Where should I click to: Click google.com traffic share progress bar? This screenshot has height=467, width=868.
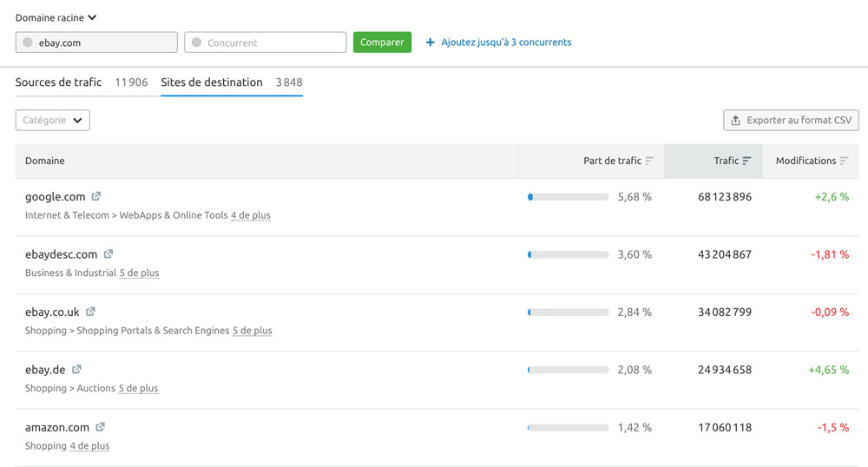pos(568,196)
